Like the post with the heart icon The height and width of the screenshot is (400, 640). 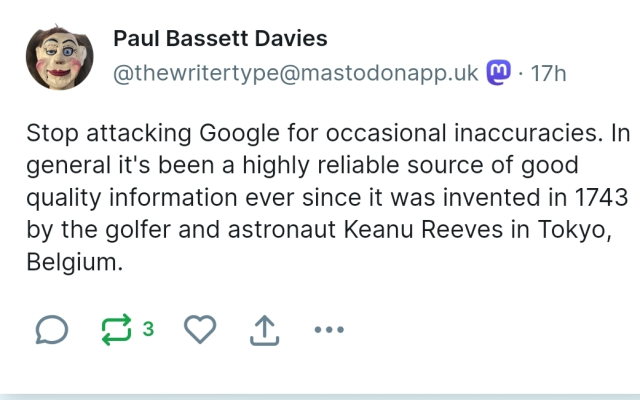pos(200,329)
